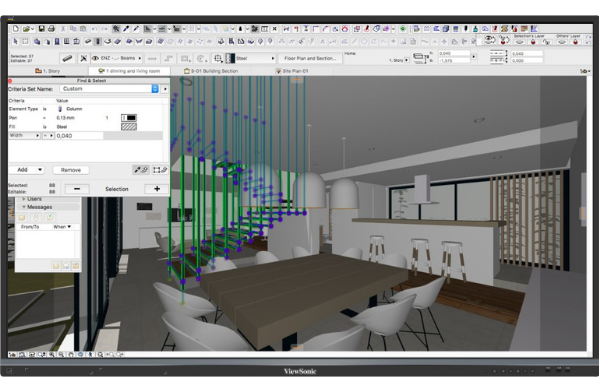Switch to dining and living room tab
The width and height of the screenshot is (599, 387).
[129, 71]
